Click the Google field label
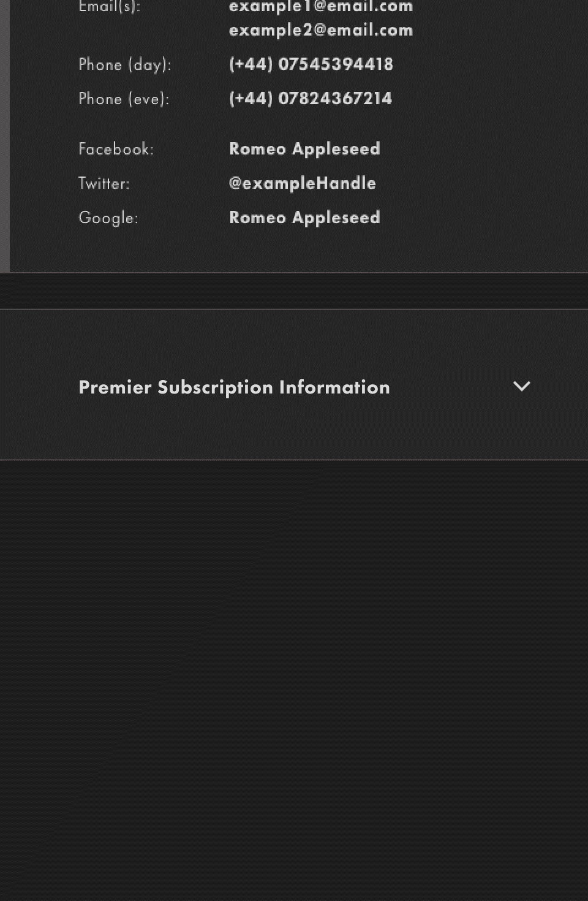 pos(108,218)
